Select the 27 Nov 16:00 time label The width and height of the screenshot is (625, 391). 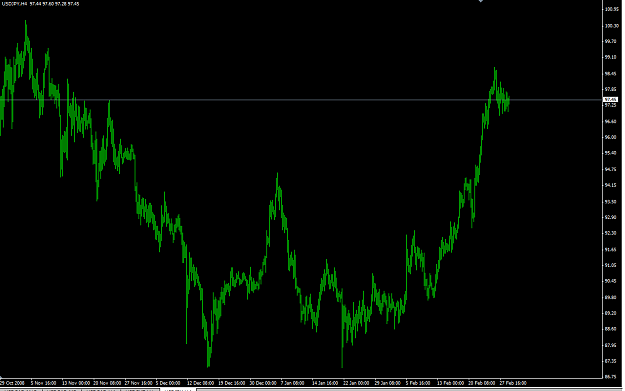coord(138,383)
